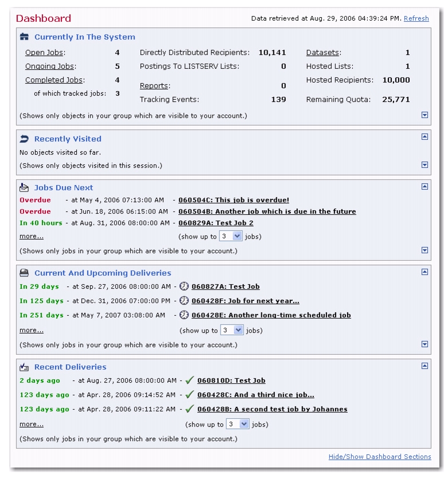This screenshot has width=448, height=479.
Task: Open the Datasets link
Action: pos(323,53)
